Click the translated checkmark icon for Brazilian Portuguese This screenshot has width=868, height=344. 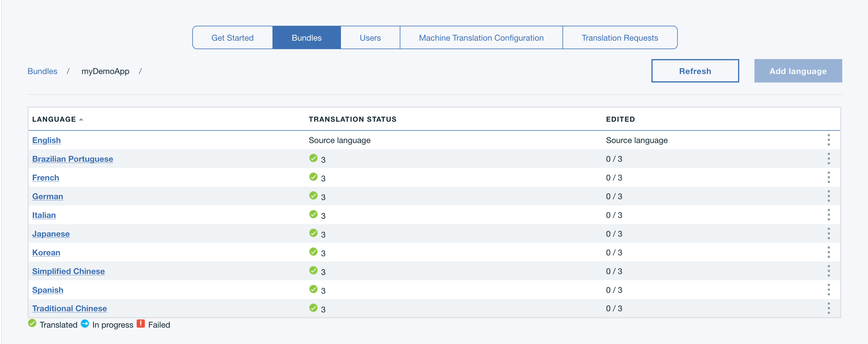coord(313,158)
